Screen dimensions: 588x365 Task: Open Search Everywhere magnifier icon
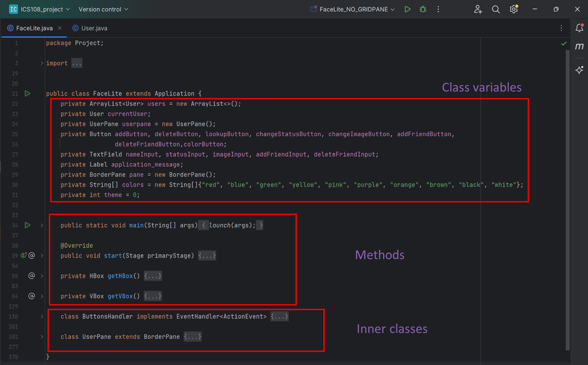[x=496, y=9]
